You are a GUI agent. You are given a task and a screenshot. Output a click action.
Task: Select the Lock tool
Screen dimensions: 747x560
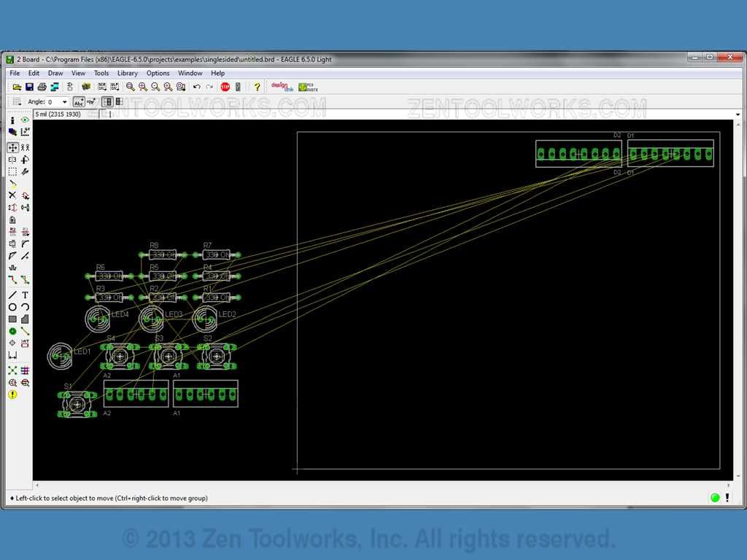point(12,219)
